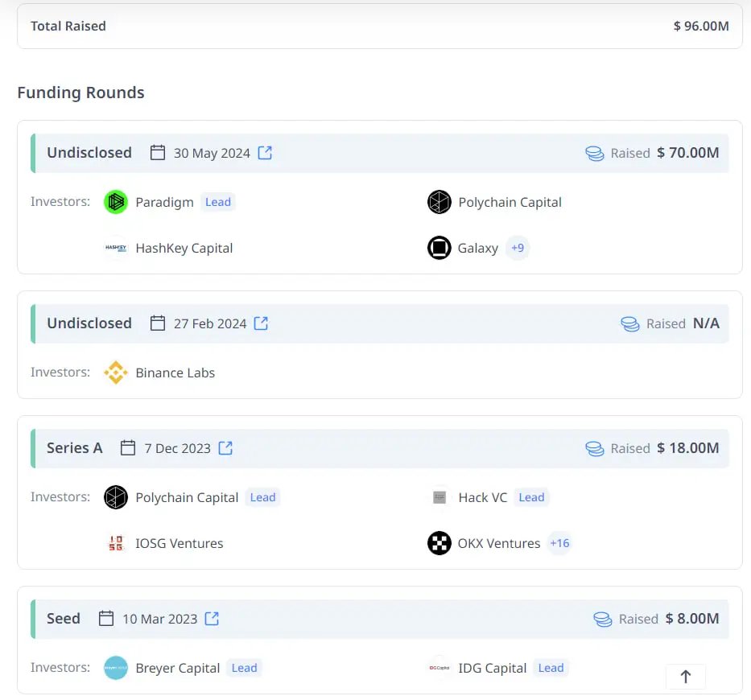Click the HashKey Capital logo

coord(116,248)
